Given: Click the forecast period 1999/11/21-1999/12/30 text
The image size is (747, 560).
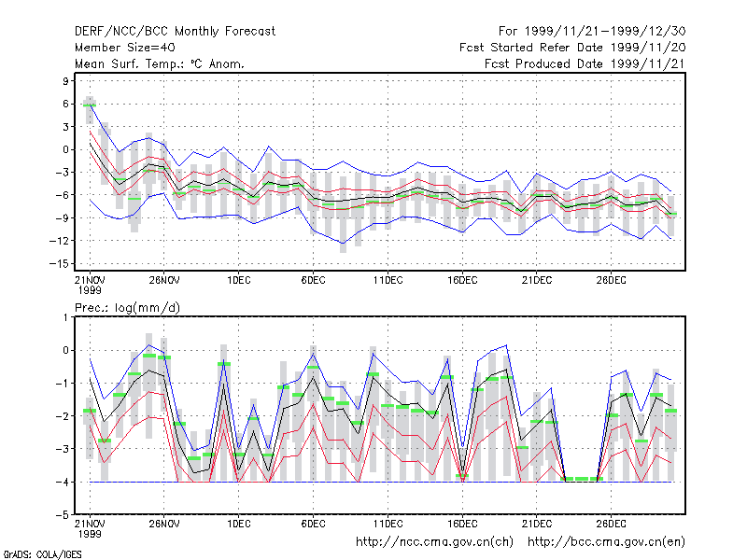Looking at the screenshot, I should pyautogui.click(x=605, y=32).
